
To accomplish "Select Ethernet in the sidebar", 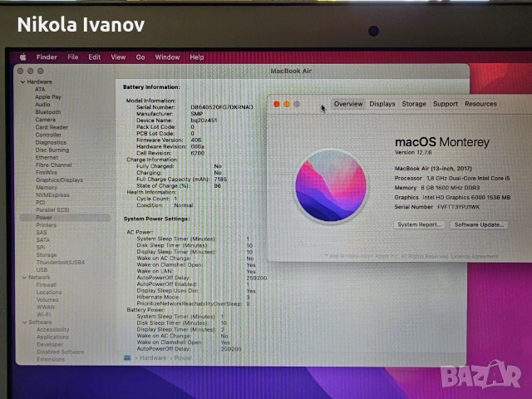I will tap(47, 157).
